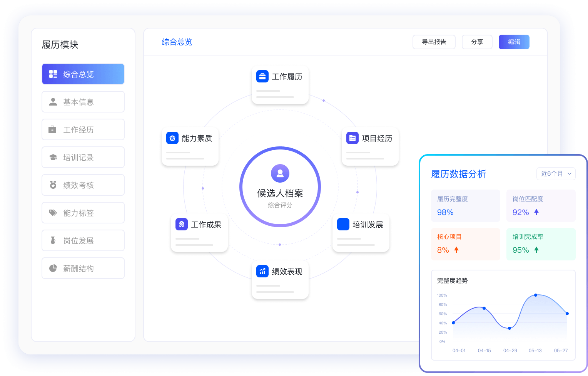Click the 培训发展 blue square icon
This screenshot has height=376, width=588.
343,224
